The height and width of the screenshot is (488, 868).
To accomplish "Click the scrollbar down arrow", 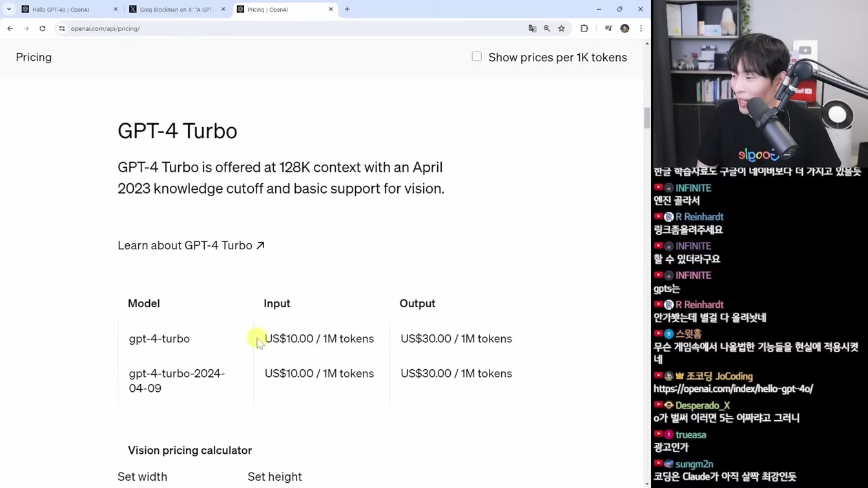I will pyautogui.click(x=647, y=483).
